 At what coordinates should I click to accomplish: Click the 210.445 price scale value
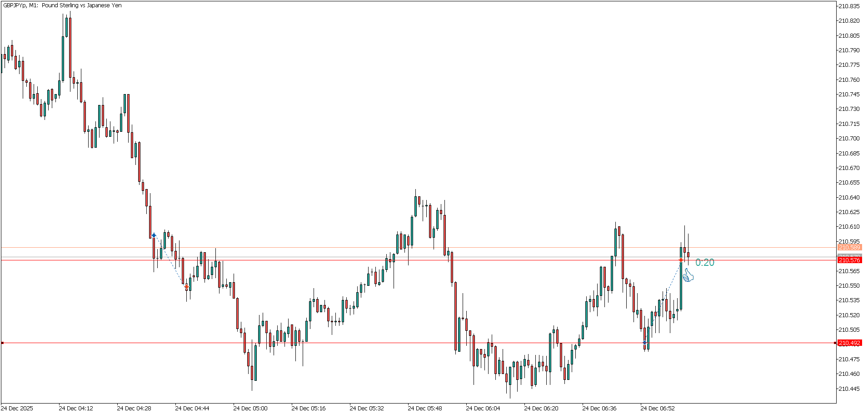(848, 389)
